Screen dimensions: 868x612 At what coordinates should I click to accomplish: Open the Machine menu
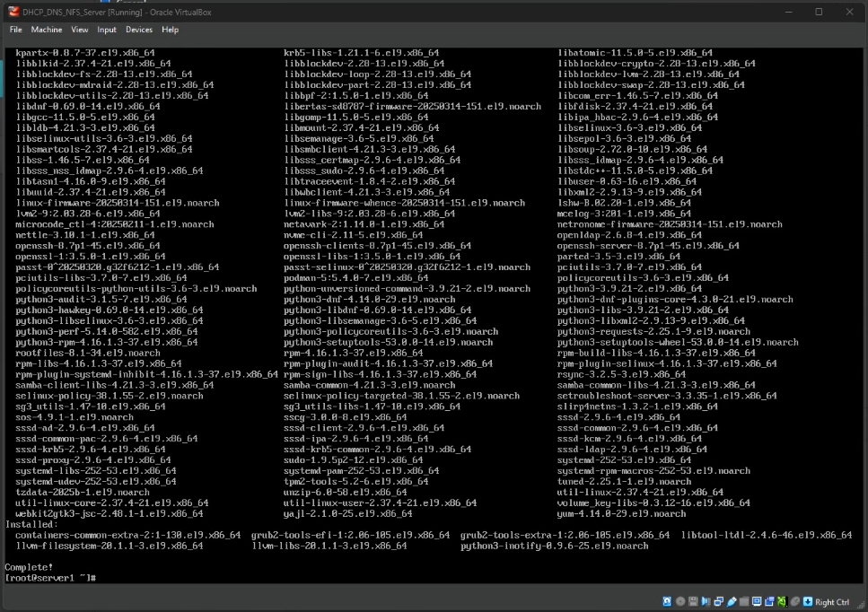47,30
